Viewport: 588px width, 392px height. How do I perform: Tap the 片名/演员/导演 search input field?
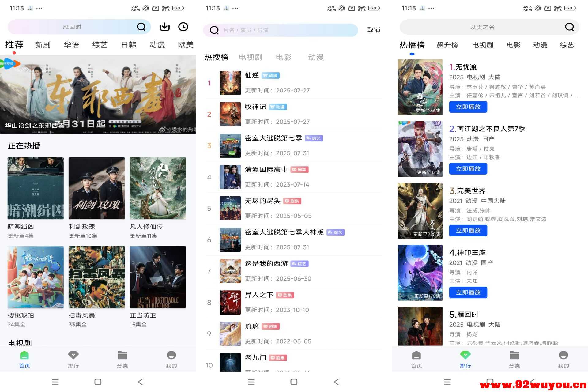(x=280, y=30)
